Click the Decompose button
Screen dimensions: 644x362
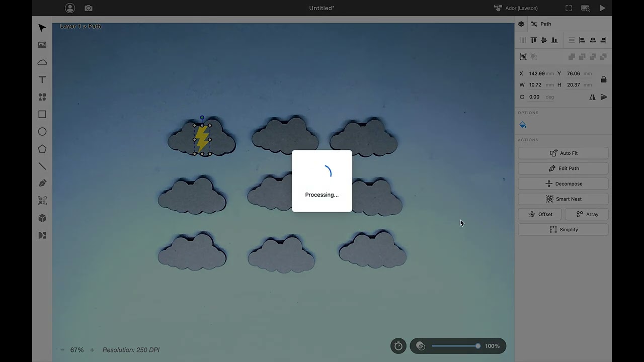(x=563, y=184)
